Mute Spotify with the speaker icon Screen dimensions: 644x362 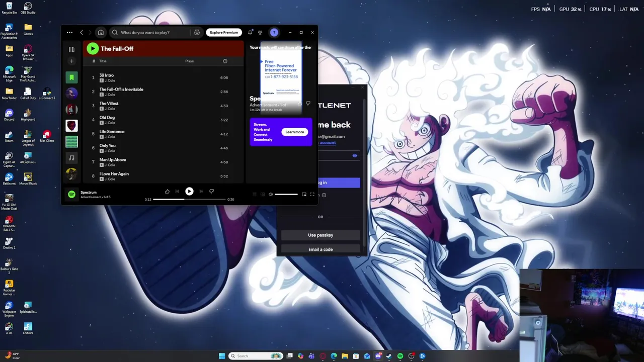click(x=271, y=194)
